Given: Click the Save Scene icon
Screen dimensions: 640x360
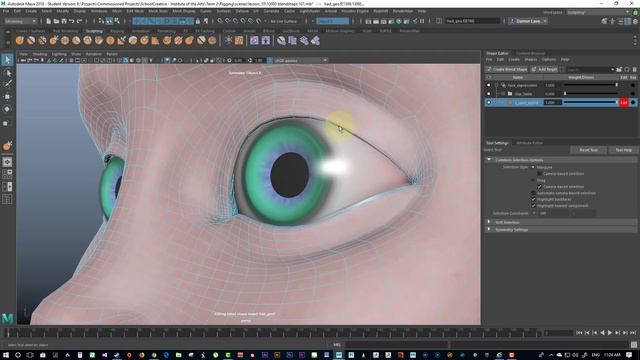Looking at the screenshot, I should click(64, 21).
